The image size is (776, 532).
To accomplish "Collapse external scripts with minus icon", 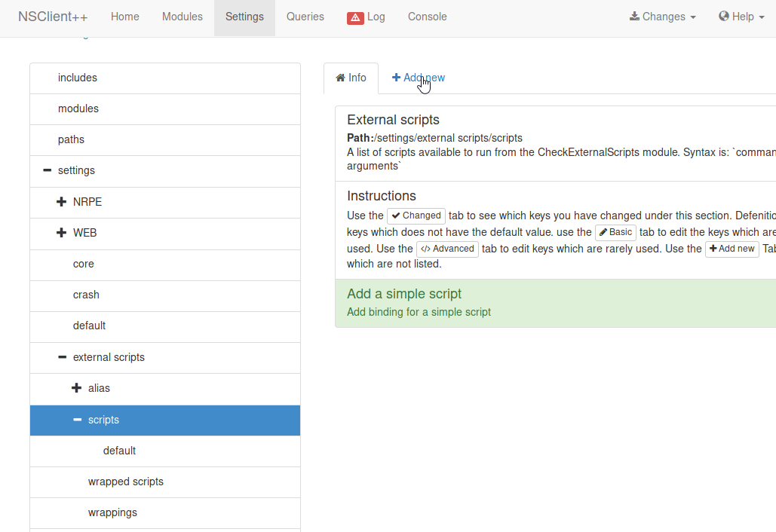I will (x=62, y=357).
